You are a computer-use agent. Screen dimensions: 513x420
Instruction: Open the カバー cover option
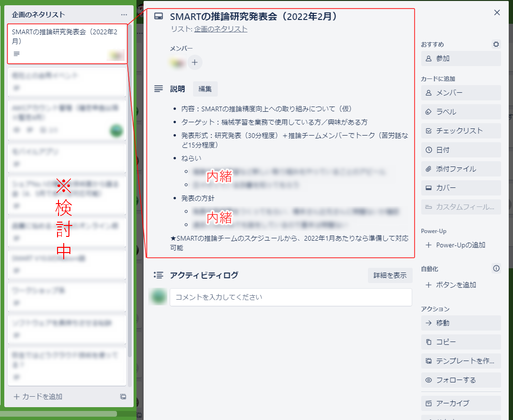tap(461, 188)
